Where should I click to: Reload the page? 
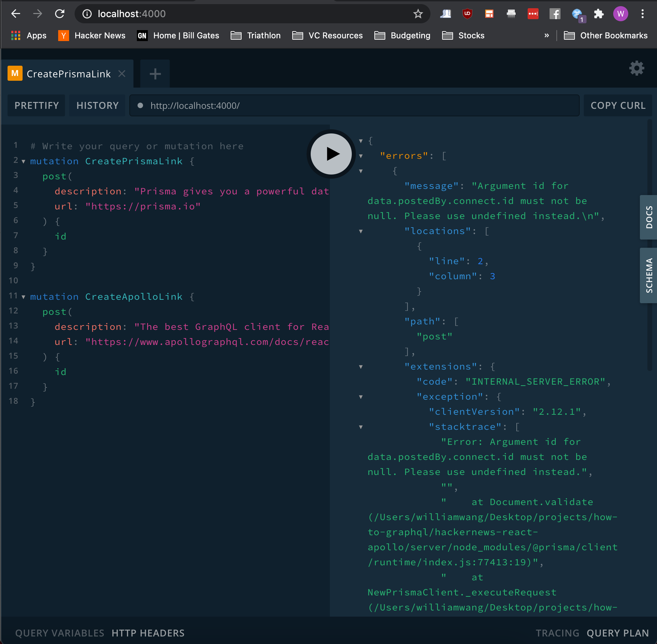[60, 14]
